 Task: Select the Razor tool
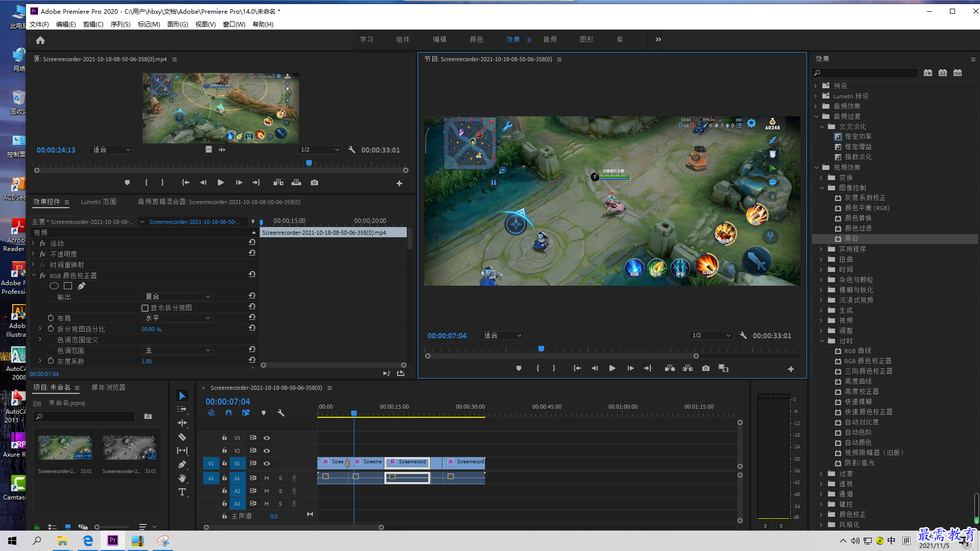[x=182, y=437]
